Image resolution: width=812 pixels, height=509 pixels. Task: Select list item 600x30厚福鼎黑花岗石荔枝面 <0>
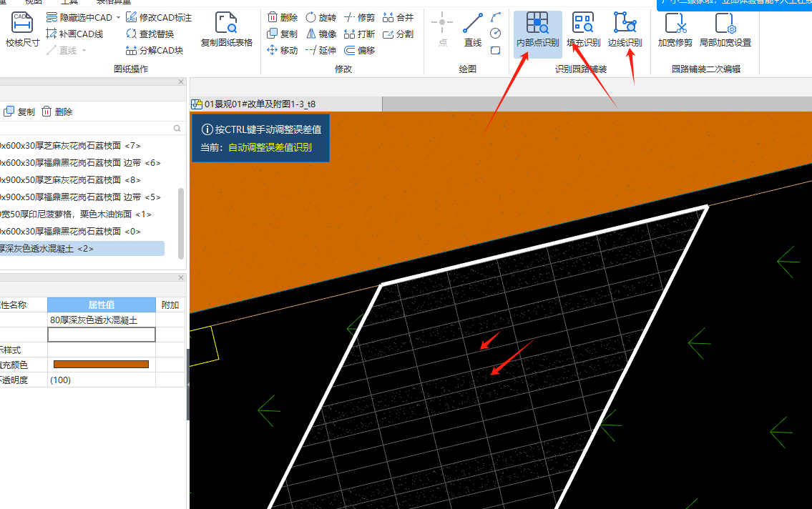coord(83,231)
